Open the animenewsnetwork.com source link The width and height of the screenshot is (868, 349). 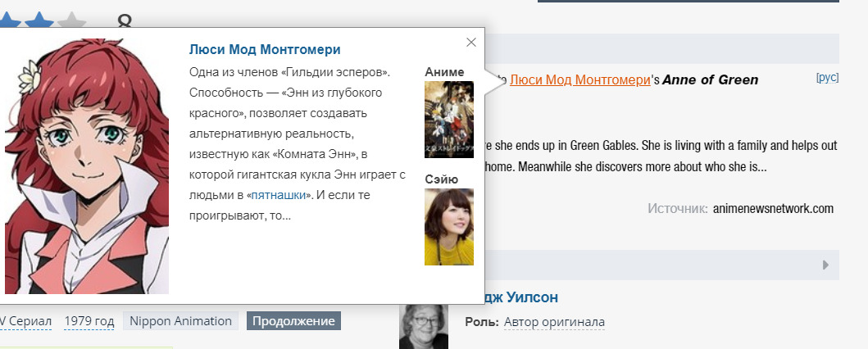point(773,209)
